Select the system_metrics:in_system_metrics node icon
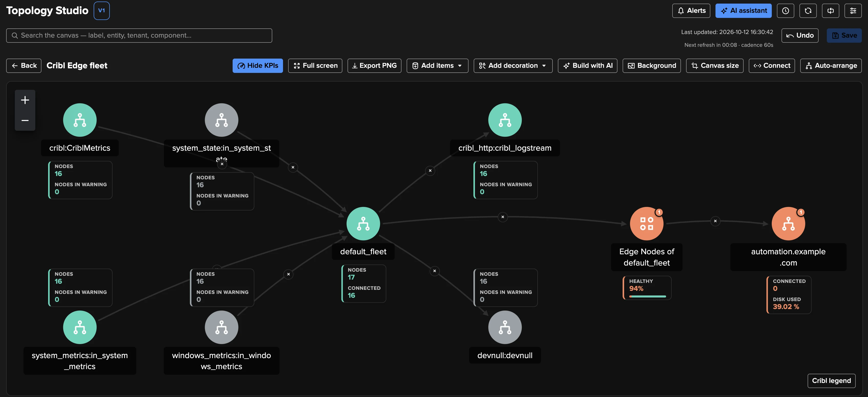 click(80, 327)
